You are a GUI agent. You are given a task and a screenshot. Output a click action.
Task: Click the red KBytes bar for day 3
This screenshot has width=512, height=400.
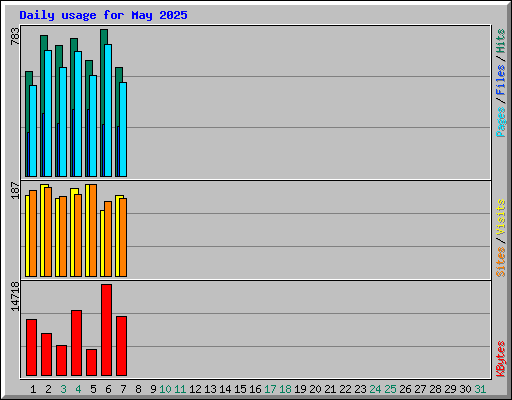tap(61, 361)
